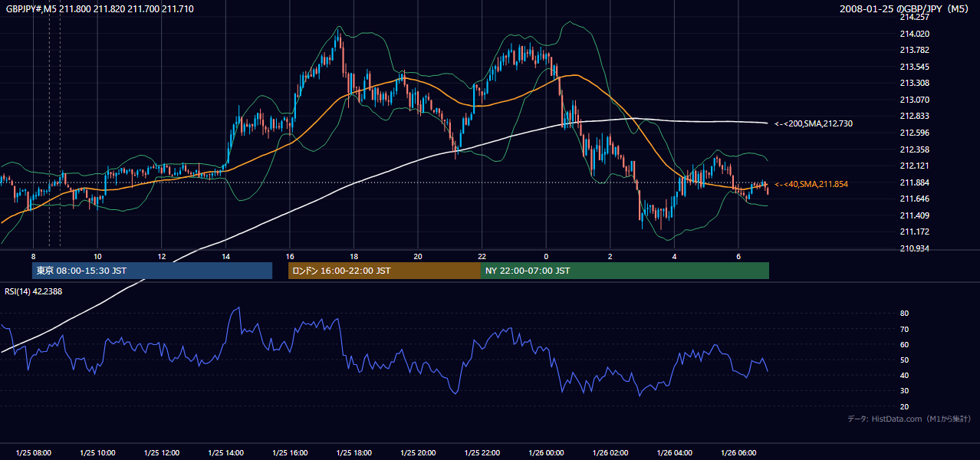Click hour tick 4 on the chart axis
The width and height of the screenshot is (980, 460).
click(x=674, y=256)
